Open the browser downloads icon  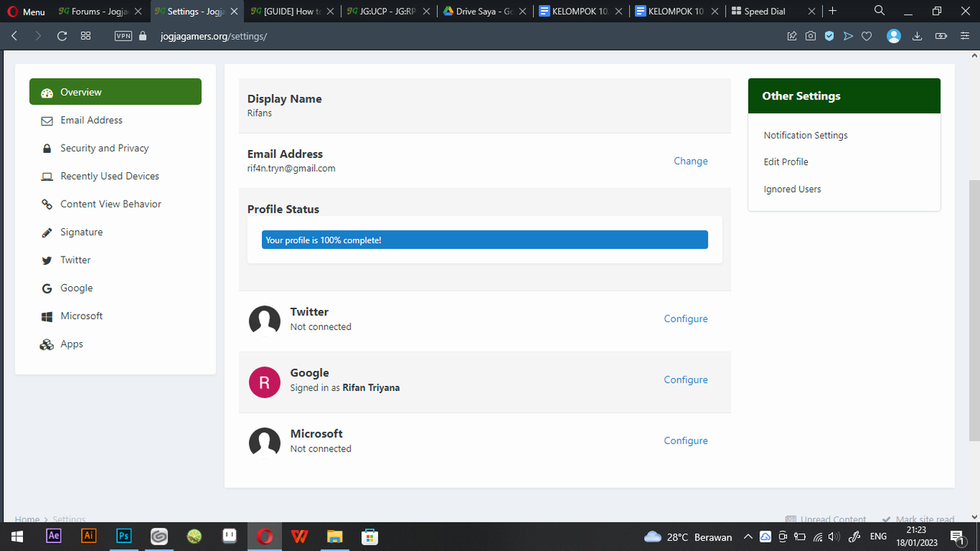click(917, 36)
